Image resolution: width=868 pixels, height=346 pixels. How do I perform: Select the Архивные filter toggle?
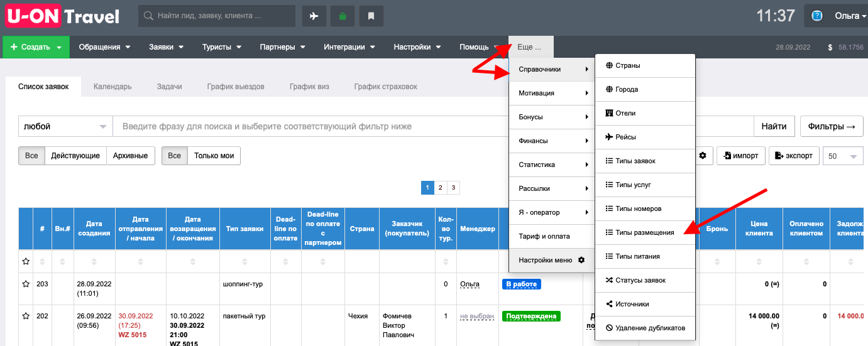pos(130,156)
